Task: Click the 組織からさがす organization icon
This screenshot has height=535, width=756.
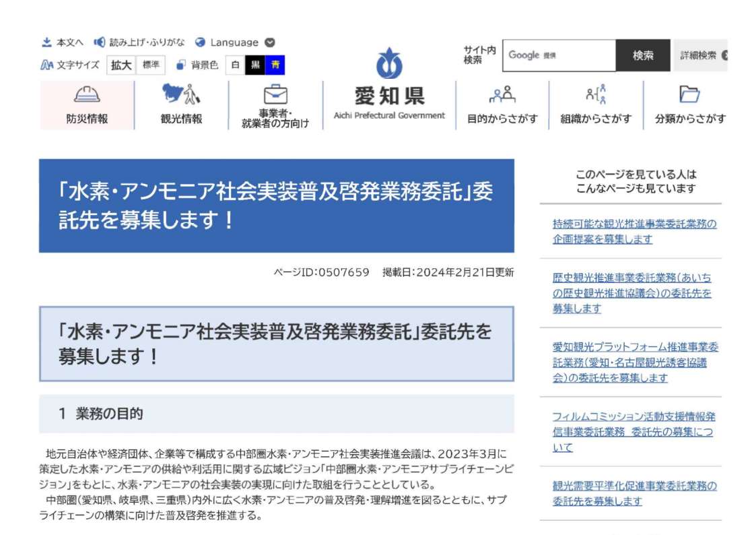Action: tap(596, 94)
